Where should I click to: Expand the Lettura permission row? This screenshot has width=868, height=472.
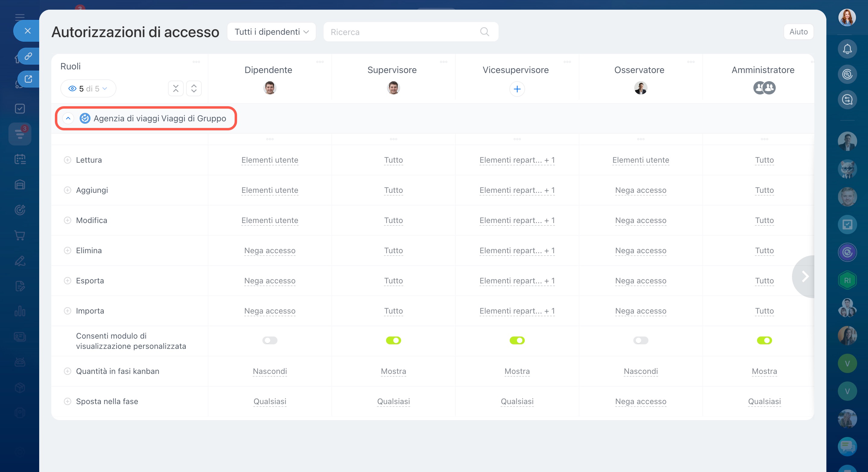[67, 160]
